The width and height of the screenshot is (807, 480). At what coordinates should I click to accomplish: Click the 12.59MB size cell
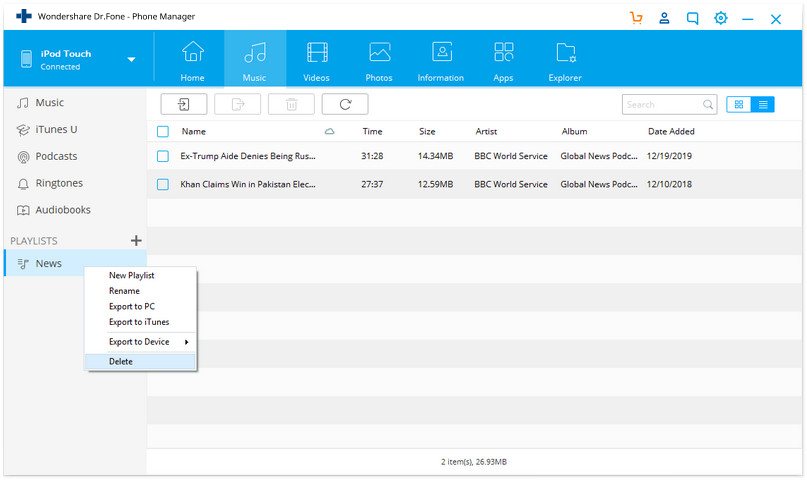click(x=435, y=184)
